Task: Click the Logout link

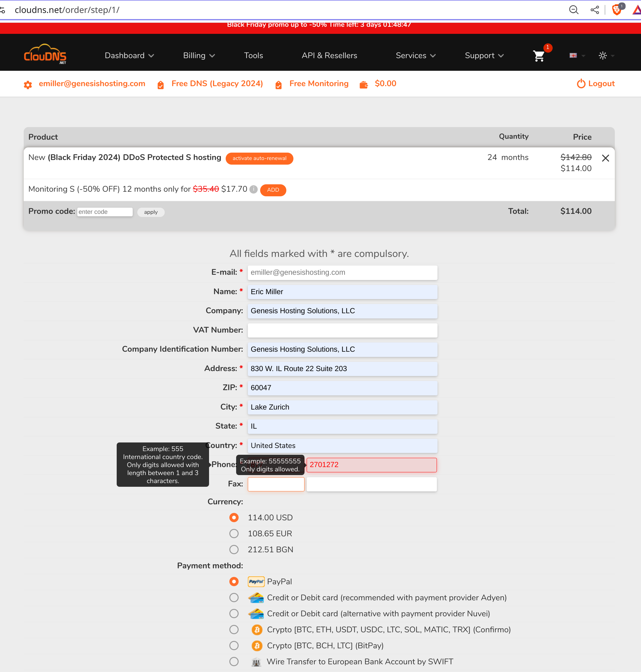Action: pyautogui.click(x=596, y=84)
